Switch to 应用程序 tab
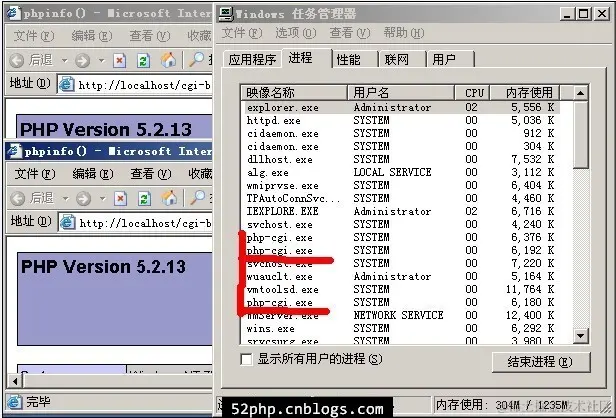Screen dimensions: 616x418 click(252, 60)
